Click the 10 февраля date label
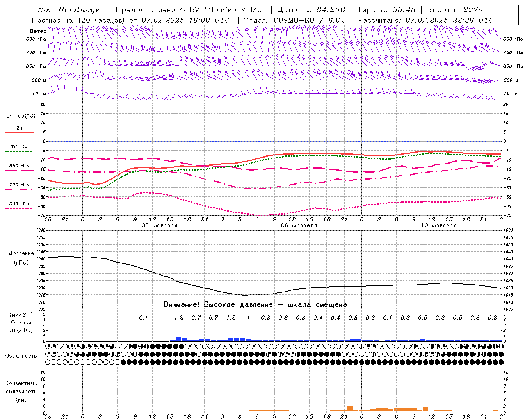The width and height of the screenshot is (525, 420). coord(438,226)
